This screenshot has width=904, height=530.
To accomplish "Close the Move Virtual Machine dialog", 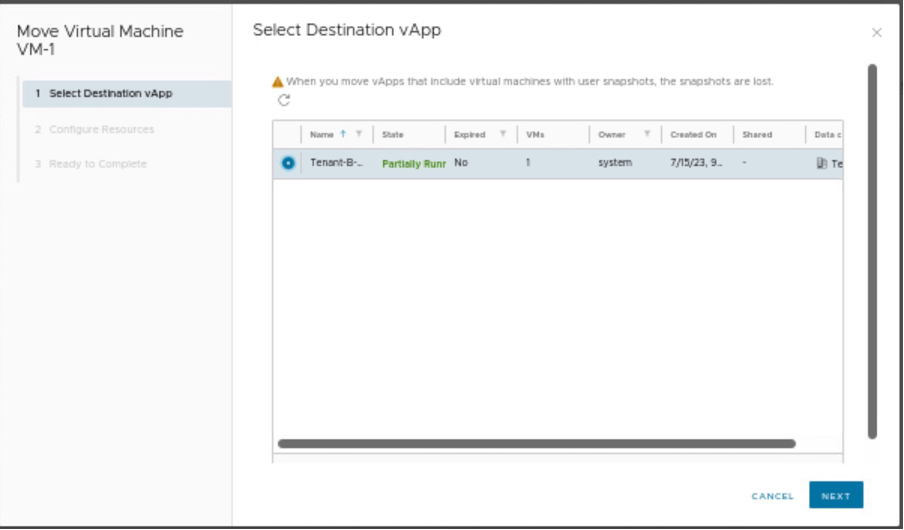I will point(877,33).
